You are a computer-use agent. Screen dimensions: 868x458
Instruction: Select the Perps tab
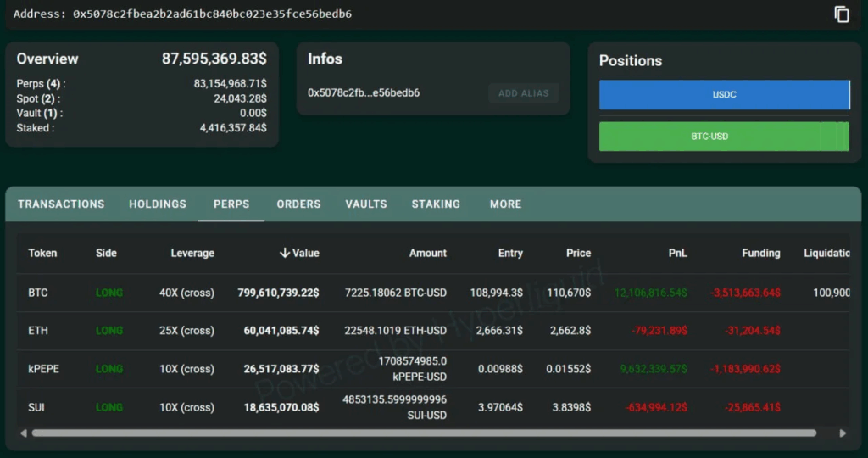pyautogui.click(x=231, y=204)
